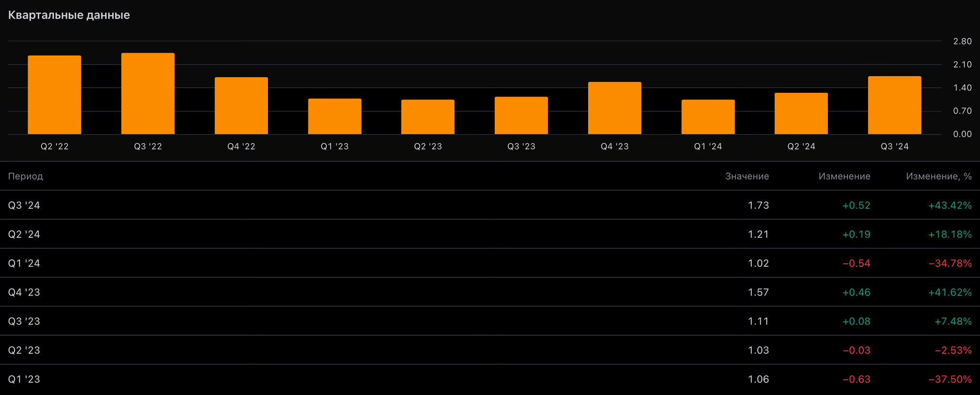
Task: Select the Q3 '24 table row label
Action: pyautogui.click(x=24, y=205)
